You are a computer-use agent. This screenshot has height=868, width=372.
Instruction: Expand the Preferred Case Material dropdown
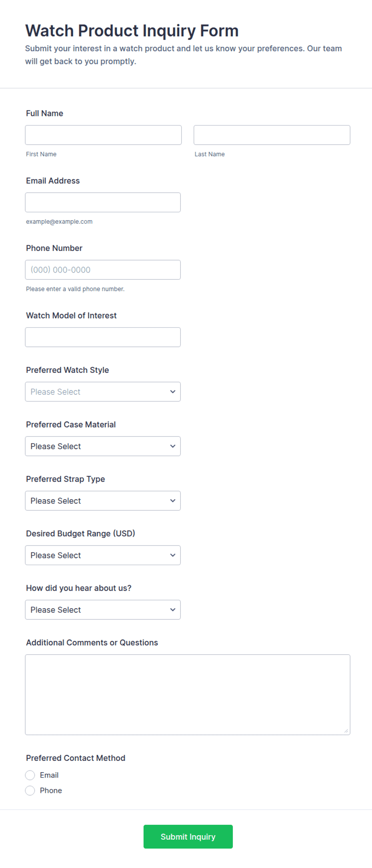tap(103, 446)
